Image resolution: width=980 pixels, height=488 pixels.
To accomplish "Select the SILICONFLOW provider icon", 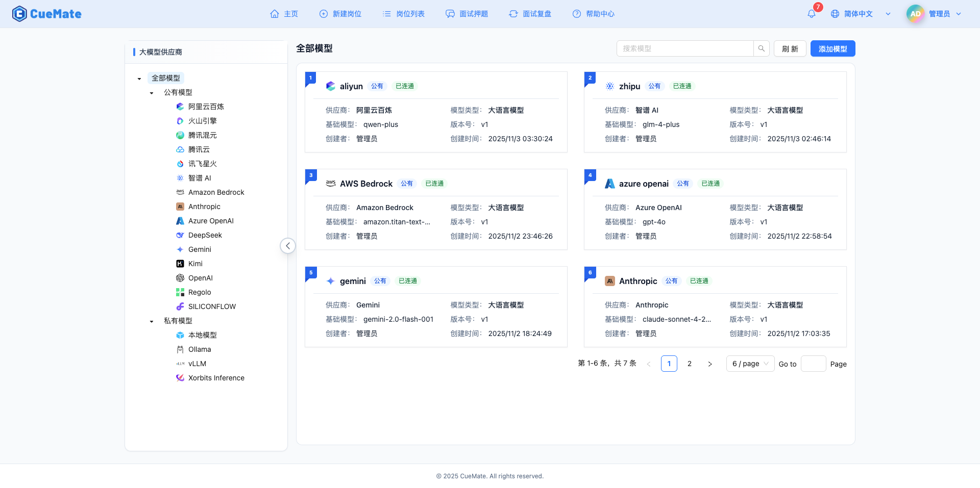I will click(180, 306).
